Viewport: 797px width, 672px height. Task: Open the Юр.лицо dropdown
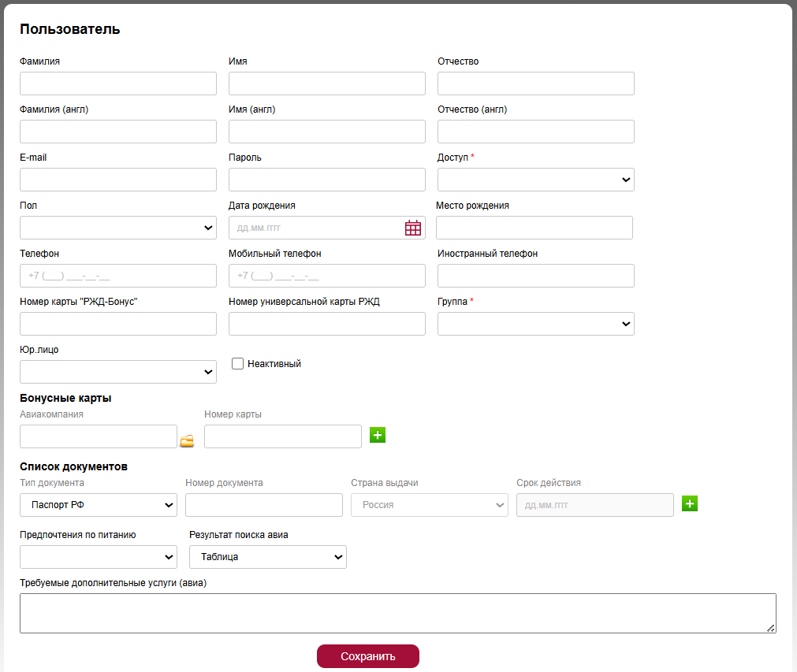[x=118, y=372]
